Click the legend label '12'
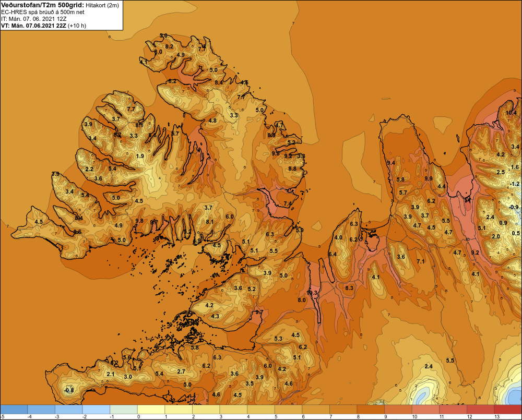This screenshot has width=522, height=420. point(469,417)
